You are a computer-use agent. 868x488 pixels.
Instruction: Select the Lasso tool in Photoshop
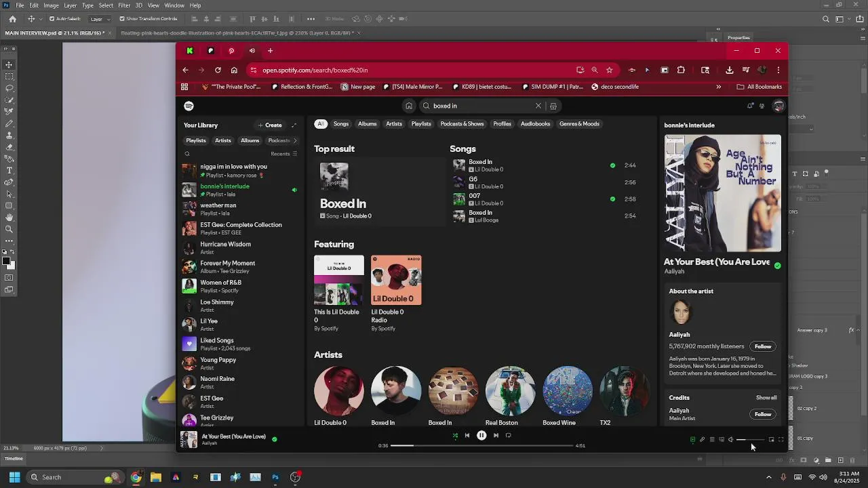9,88
